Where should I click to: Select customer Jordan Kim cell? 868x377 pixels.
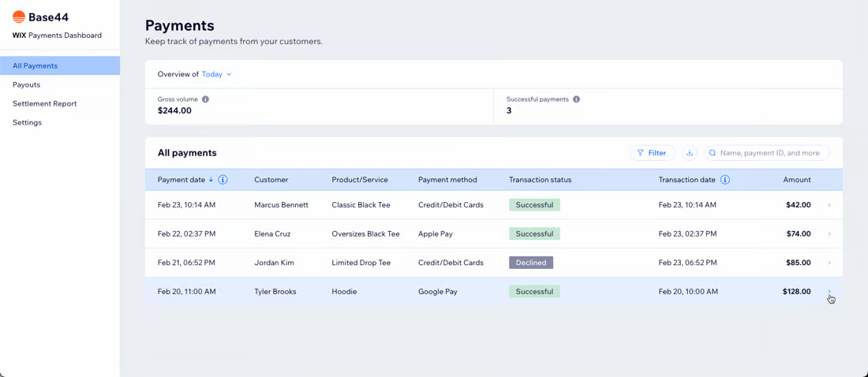pyautogui.click(x=274, y=263)
